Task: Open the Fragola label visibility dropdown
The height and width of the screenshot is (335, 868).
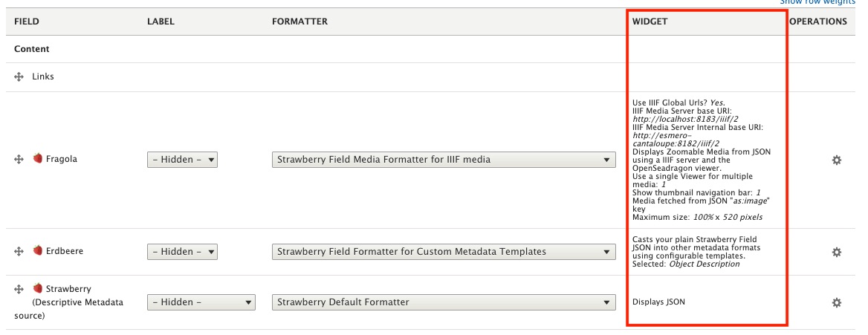Action: click(182, 160)
